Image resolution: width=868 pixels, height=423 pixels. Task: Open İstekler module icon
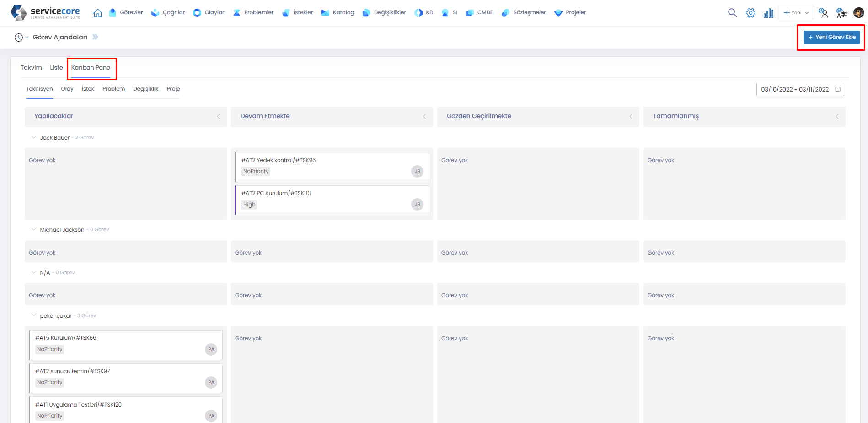[286, 13]
